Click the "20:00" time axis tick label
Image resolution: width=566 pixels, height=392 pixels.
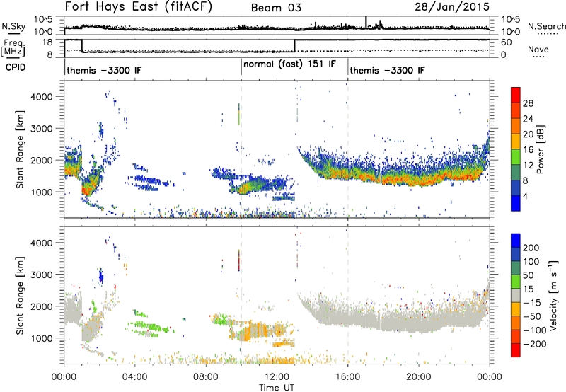click(x=418, y=377)
